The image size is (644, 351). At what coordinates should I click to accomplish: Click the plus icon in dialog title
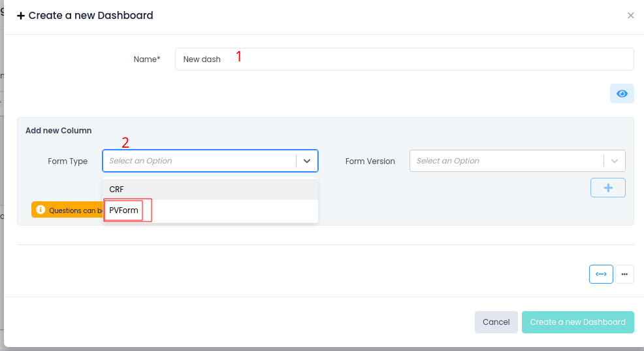21,16
